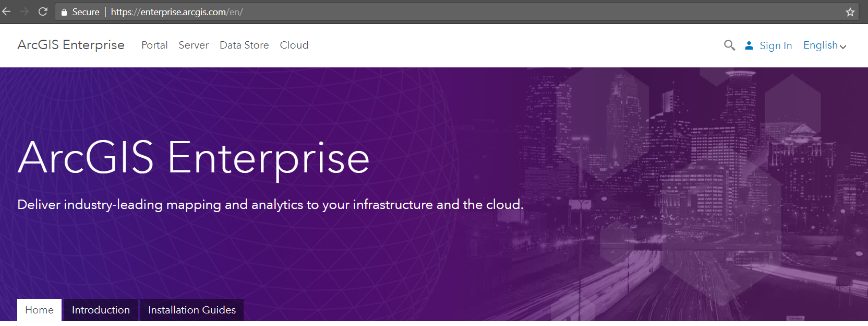Open the ArcGIS Enterprise site logo link
Viewport: 868px width, 326px height.
pos(71,45)
